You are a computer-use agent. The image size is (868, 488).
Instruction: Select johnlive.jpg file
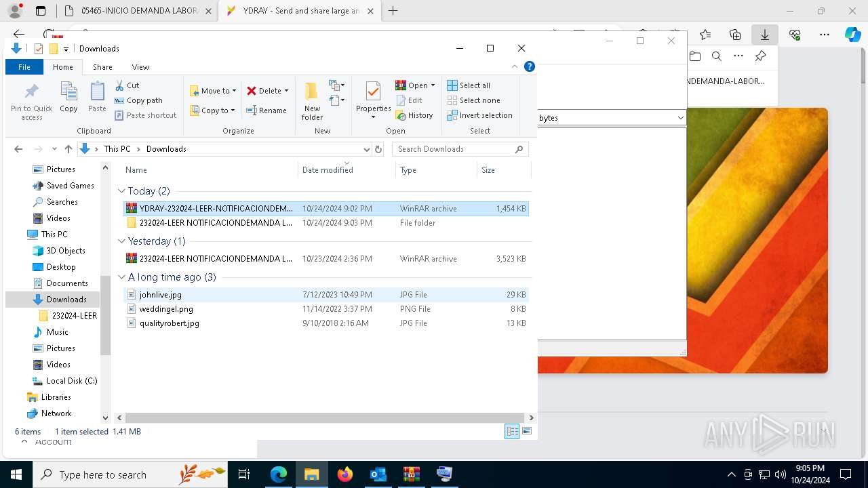point(326,295)
